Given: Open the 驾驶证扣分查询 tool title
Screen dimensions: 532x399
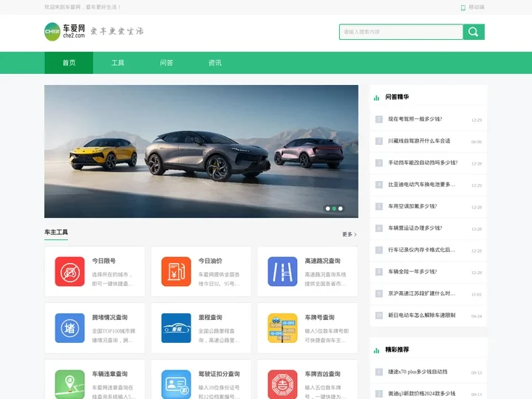Looking at the screenshot, I should tap(219, 374).
